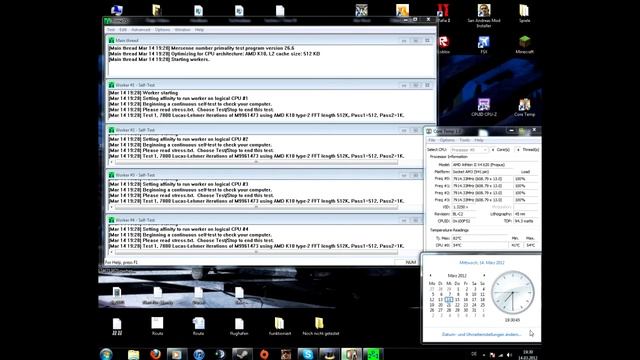The image size is (640, 360).
Task: Open the Flughafen file on desktop
Action: (239, 326)
